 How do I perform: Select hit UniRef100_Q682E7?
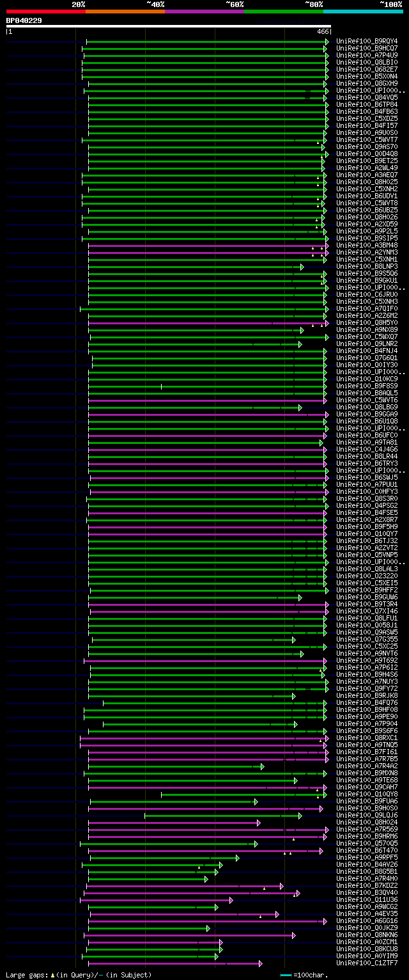coord(367,70)
